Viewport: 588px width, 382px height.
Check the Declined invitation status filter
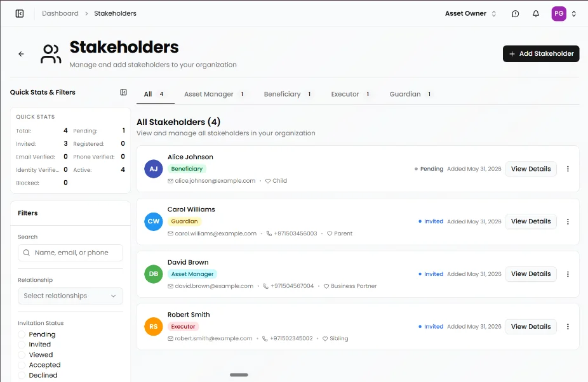(x=22, y=375)
